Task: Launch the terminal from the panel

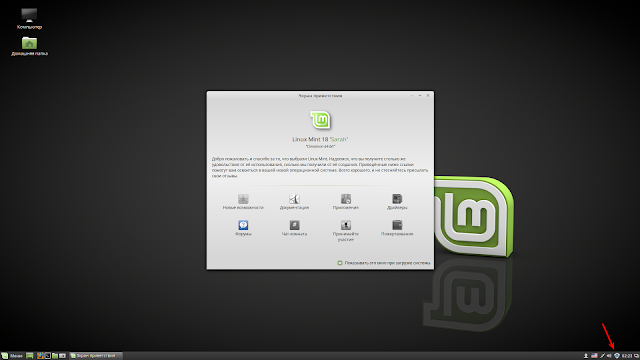Action: (x=47, y=356)
